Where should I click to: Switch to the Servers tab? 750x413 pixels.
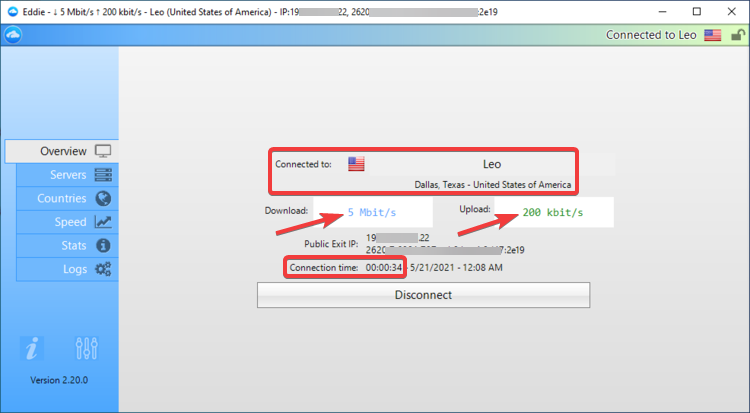[x=68, y=175]
